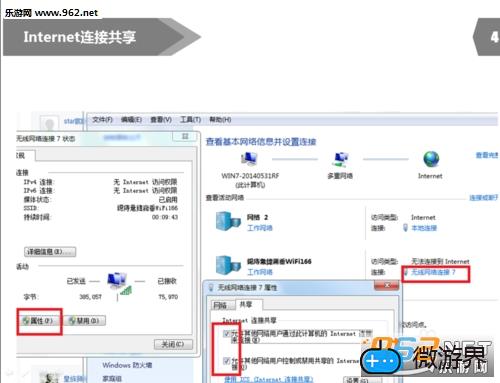
Task: Click the 多重网络 network icon
Action: [340, 159]
